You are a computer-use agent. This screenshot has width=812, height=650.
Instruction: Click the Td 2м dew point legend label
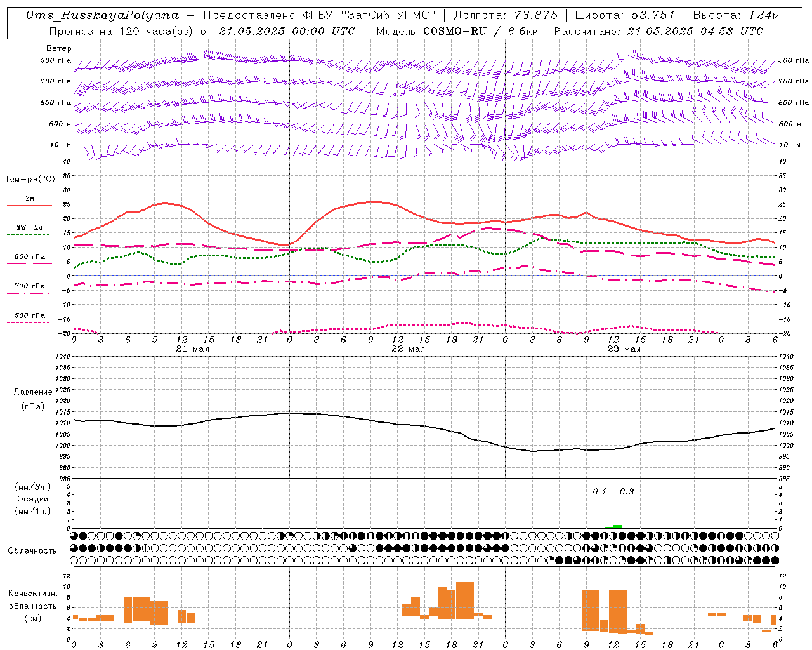click(x=30, y=227)
